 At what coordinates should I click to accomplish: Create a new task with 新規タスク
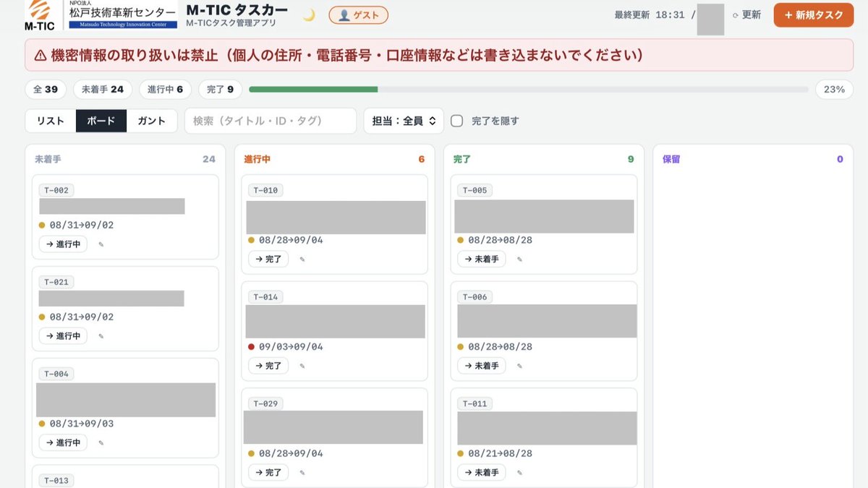click(x=814, y=15)
